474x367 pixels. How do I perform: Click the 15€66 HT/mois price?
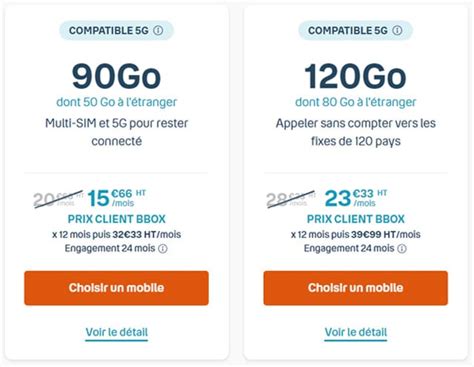(116, 198)
